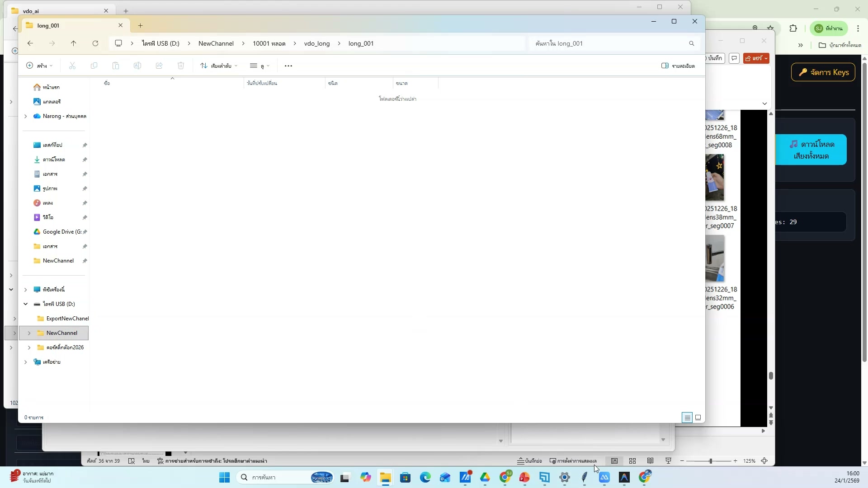Click the Share icon in the toolbar
The image size is (868, 488).
coord(159,66)
